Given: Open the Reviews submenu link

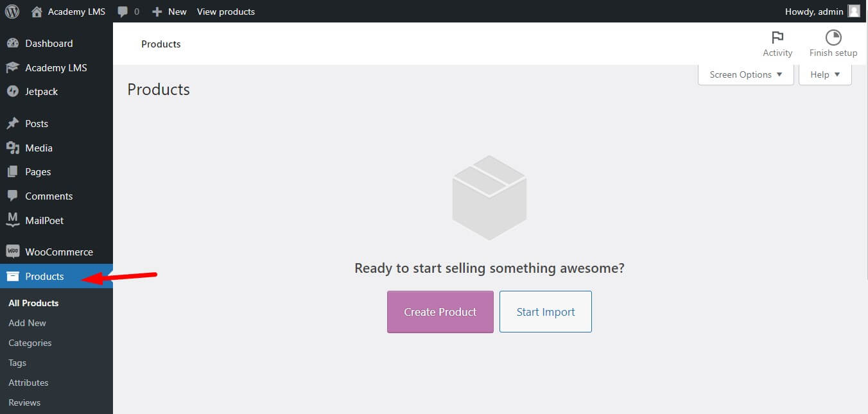Looking at the screenshot, I should [x=24, y=402].
